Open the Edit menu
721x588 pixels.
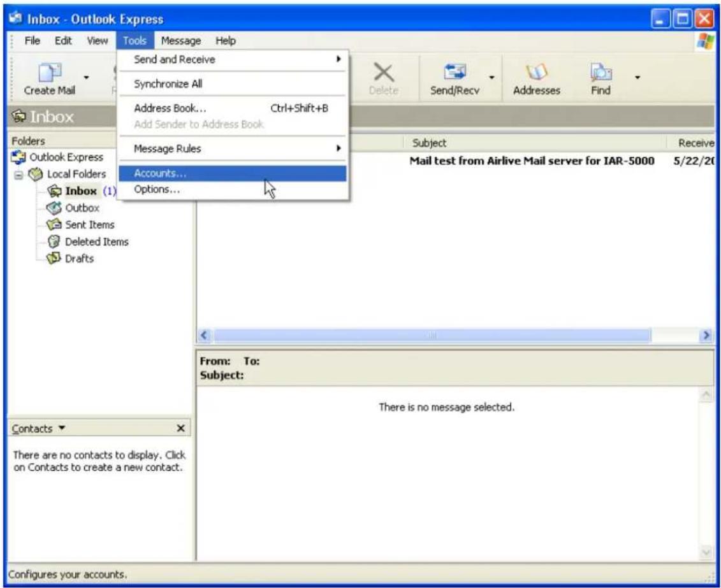tap(63, 41)
